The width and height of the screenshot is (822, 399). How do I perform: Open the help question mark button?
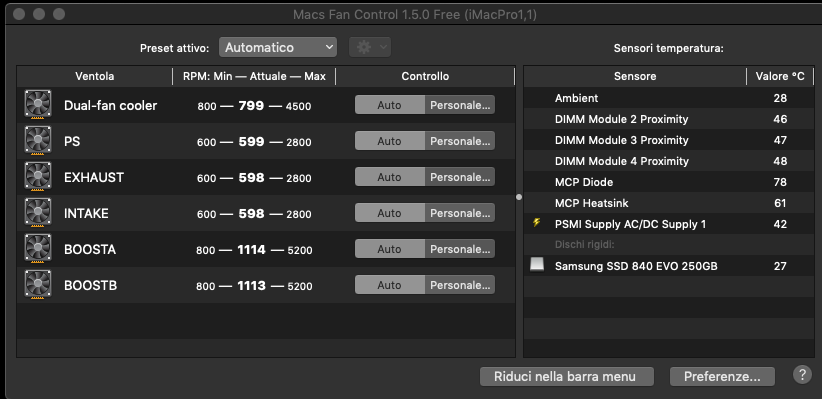point(802,375)
